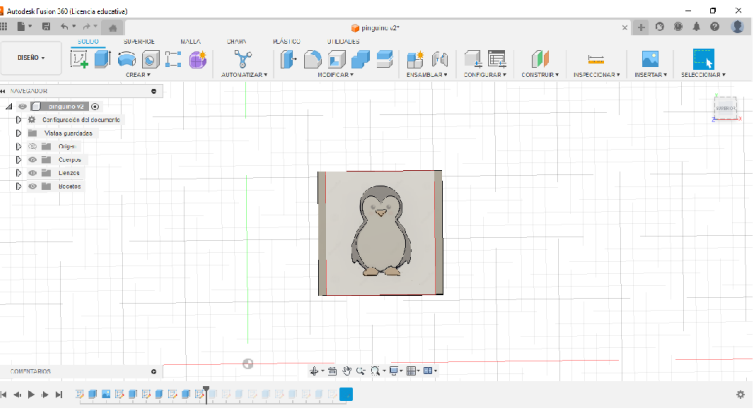Screen dimensions: 754x409
Task: Click the New Component icon
Action: 415,59
